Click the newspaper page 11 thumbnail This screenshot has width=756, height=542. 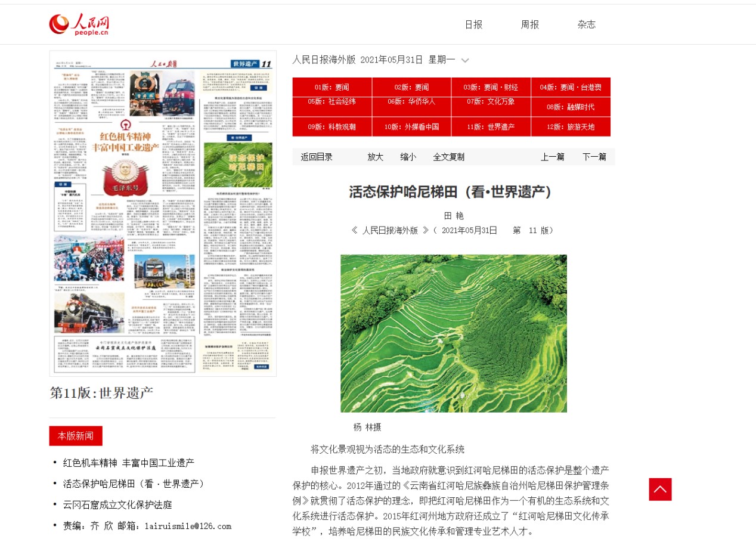coord(163,213)
